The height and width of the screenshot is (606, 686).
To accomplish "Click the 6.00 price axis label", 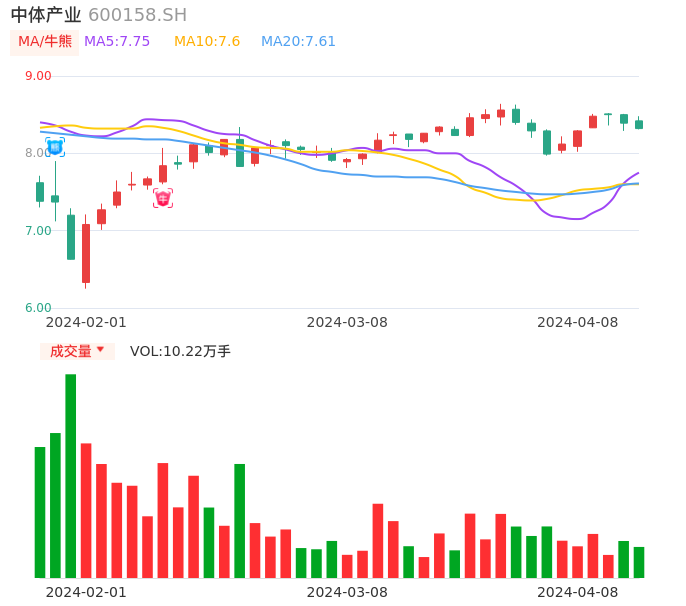I will (38, 308).
